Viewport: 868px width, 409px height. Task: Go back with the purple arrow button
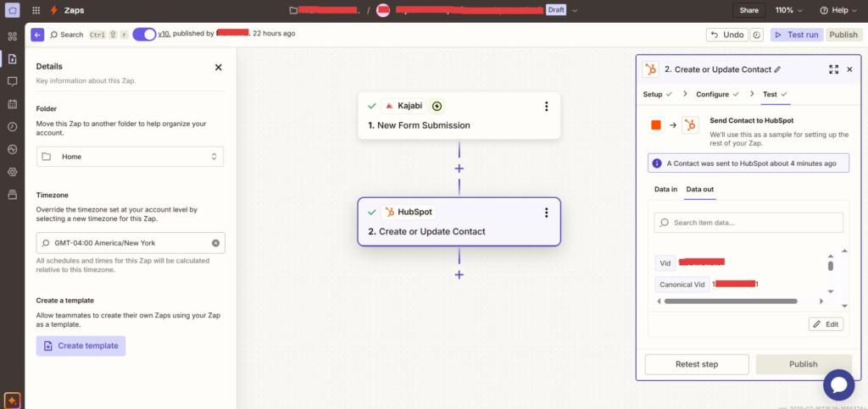pyautogui.click(x=37, y=35)
